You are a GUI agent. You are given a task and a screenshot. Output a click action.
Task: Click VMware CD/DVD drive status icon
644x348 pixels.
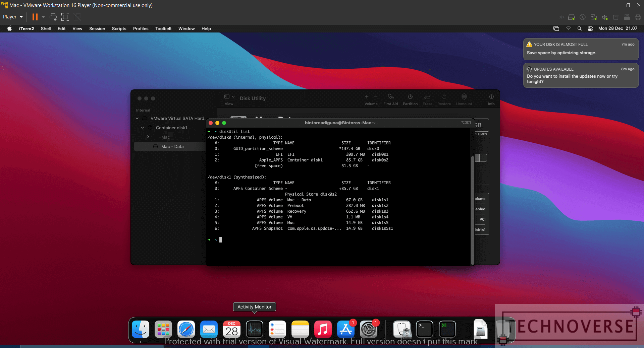583,17
